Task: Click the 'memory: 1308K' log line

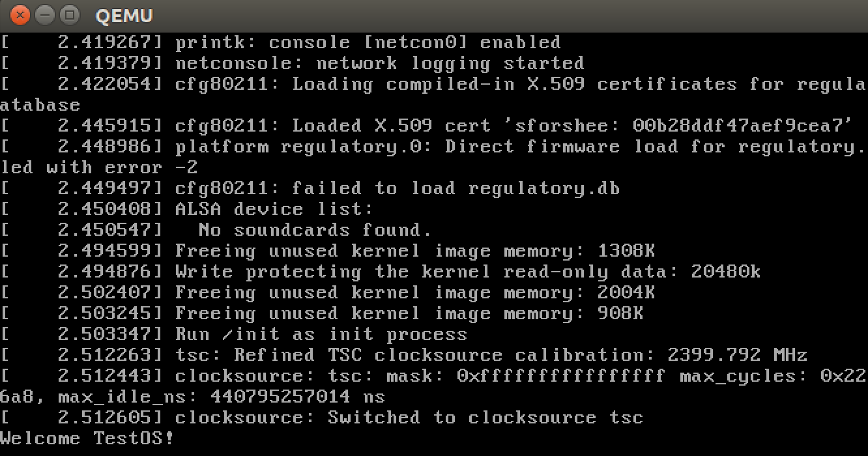Action: pos(328,251)
